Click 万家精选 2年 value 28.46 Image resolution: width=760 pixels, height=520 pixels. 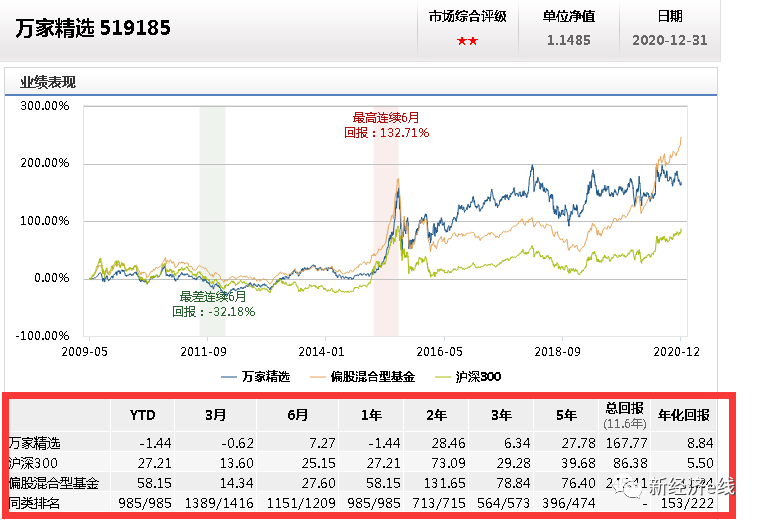click(449, 443)
